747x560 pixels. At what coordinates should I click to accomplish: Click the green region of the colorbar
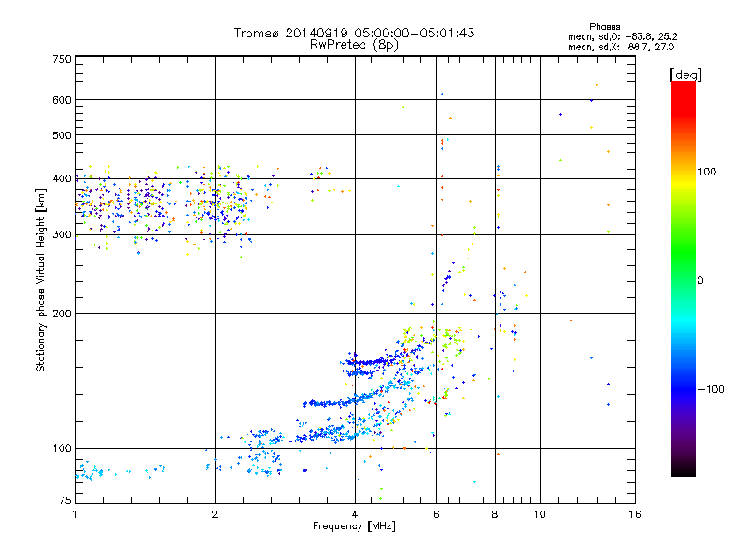(684, 252)
